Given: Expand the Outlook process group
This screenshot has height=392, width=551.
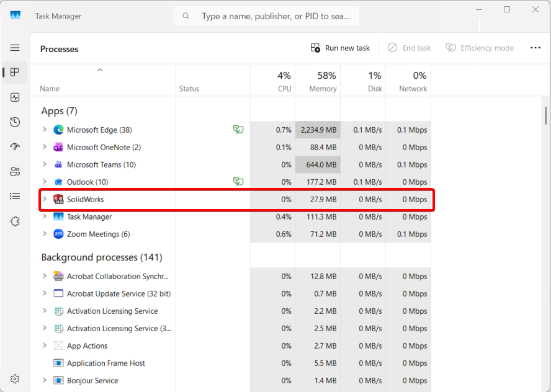Looking at the screenshot, I should point(44,182).
